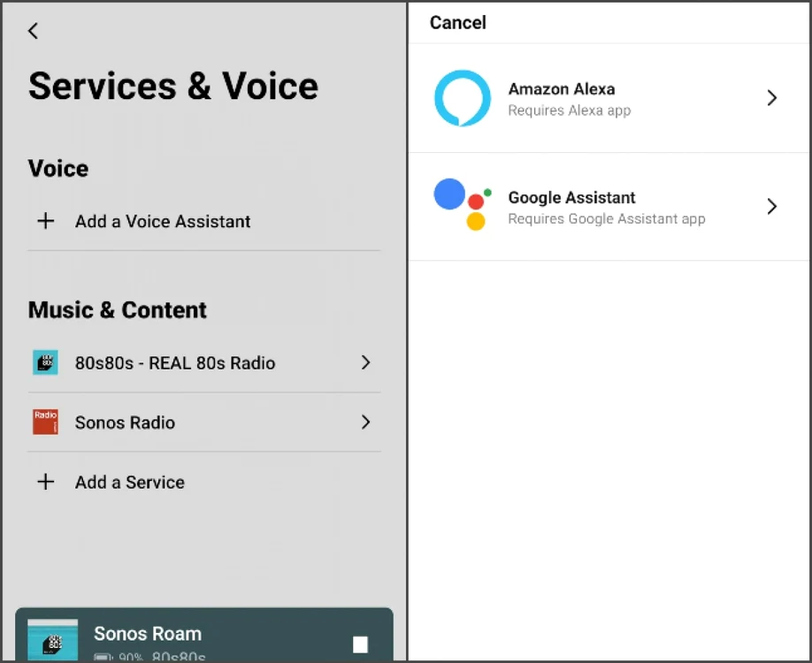Choose the Google Assistant title
The image size is (812, 663).
(571, 197)
